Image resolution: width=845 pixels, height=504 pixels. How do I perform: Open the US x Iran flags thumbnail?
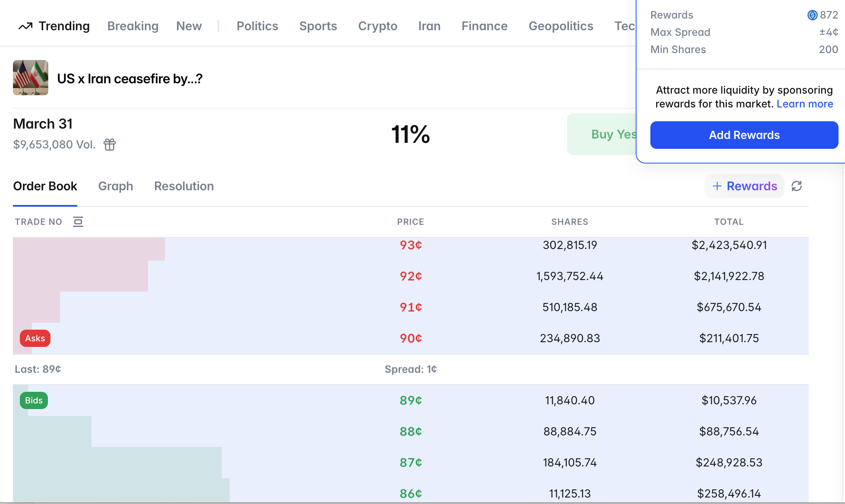[31, 78]
